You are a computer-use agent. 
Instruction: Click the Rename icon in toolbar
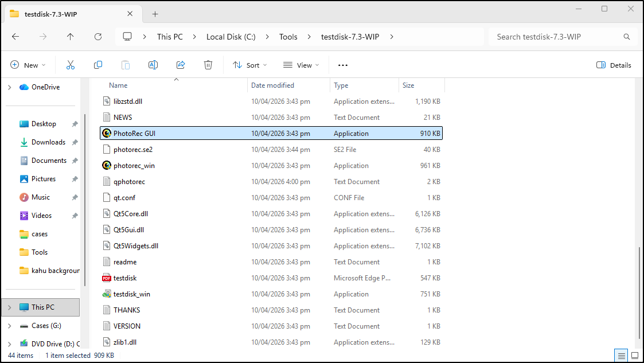[153, 65]
